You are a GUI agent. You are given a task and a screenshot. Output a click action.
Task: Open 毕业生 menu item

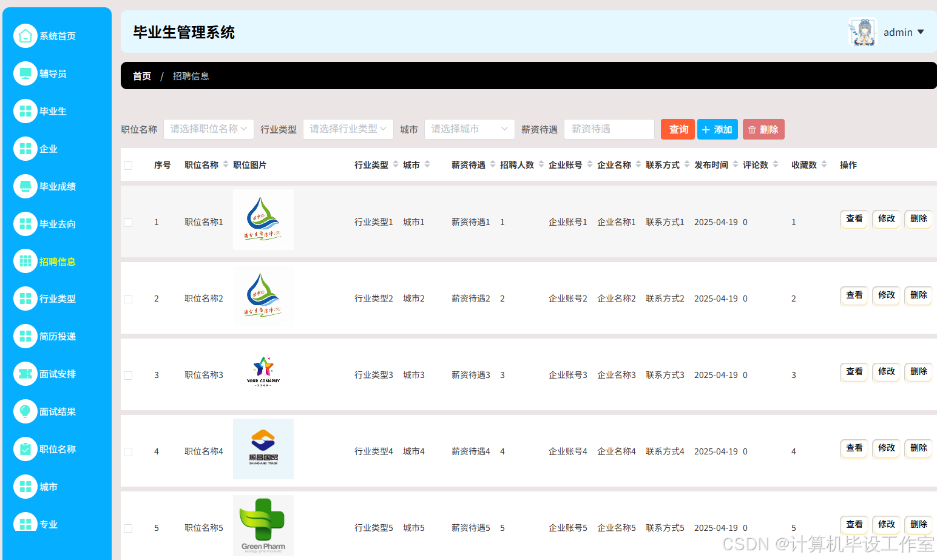tap(53, 111)
